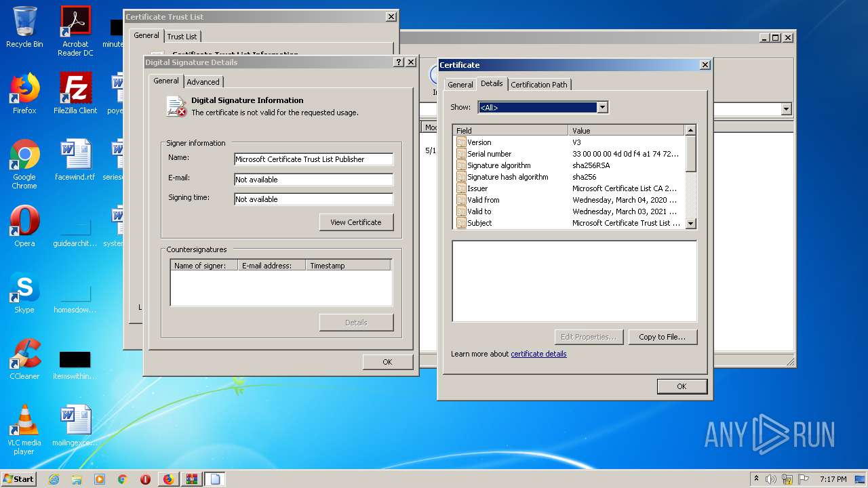Click the taskbar clock showing 7:17 PM
This screenshot has width=868, height=488.
click(833, 479)
